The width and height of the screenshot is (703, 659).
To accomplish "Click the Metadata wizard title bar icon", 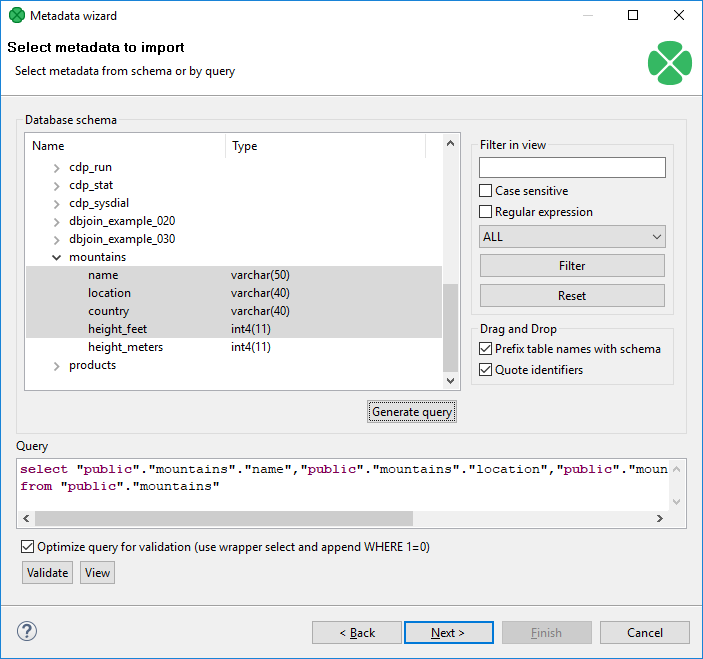I will pos(16,16).
